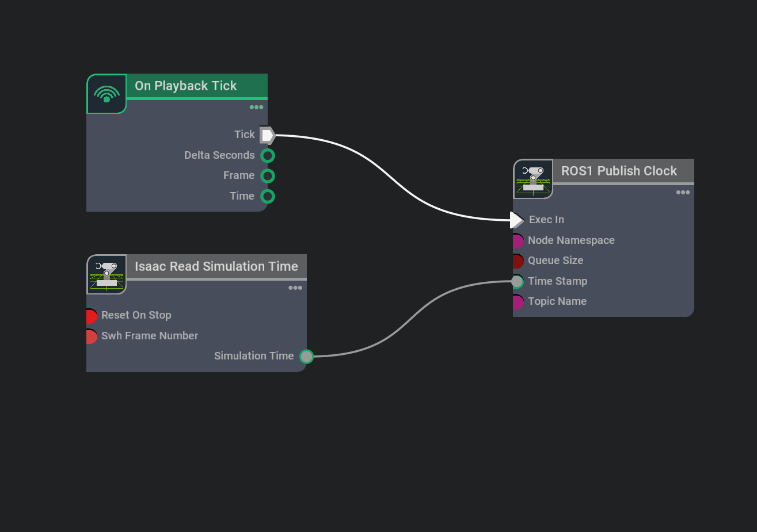Click the Simulation Time output port

pyautogui.click(x=307, y=357)
